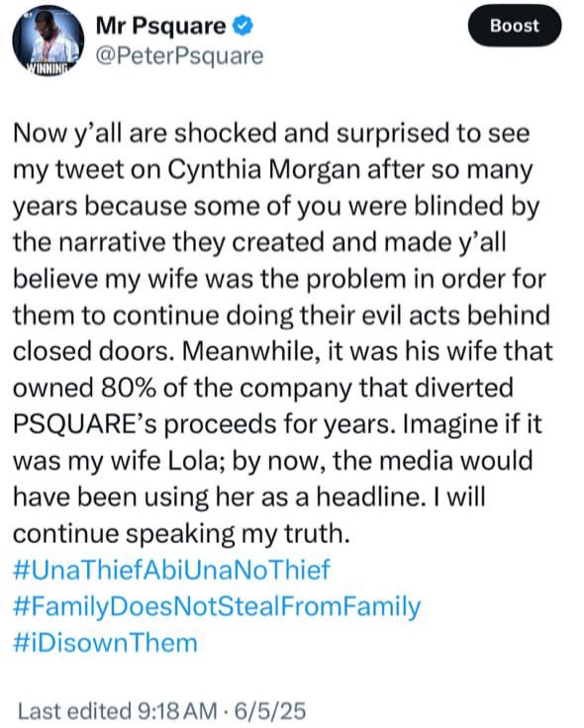Open hashtag #iDisownThem
Screen dimensions: 584x728
[106, 643]
